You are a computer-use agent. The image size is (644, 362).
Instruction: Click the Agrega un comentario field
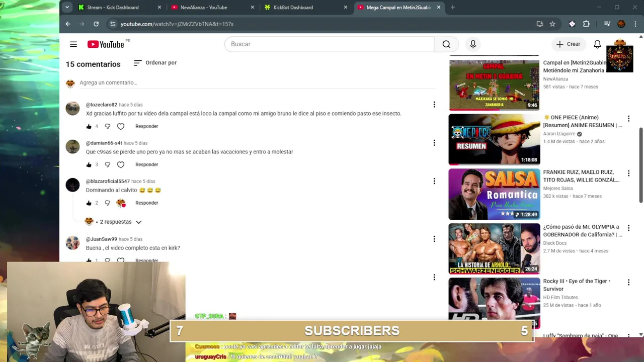pos(257,82)
